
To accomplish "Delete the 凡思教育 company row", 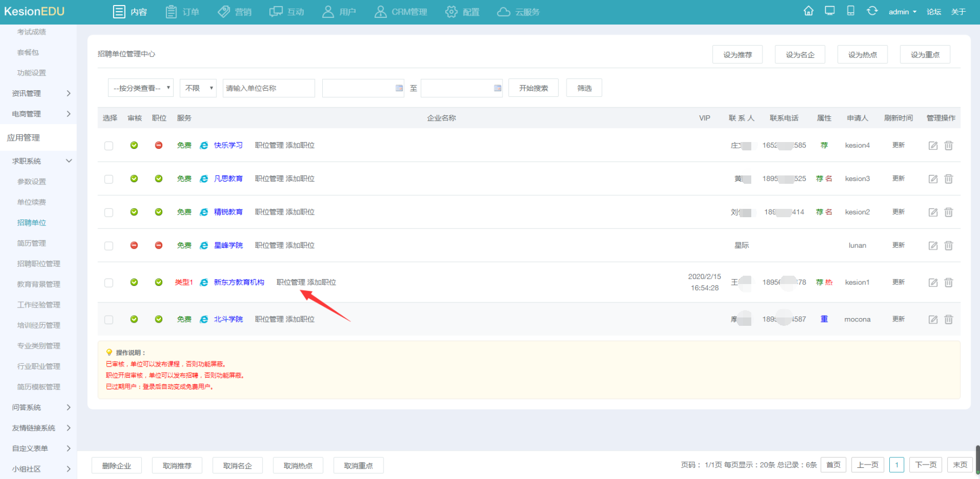I will (949, 179).
